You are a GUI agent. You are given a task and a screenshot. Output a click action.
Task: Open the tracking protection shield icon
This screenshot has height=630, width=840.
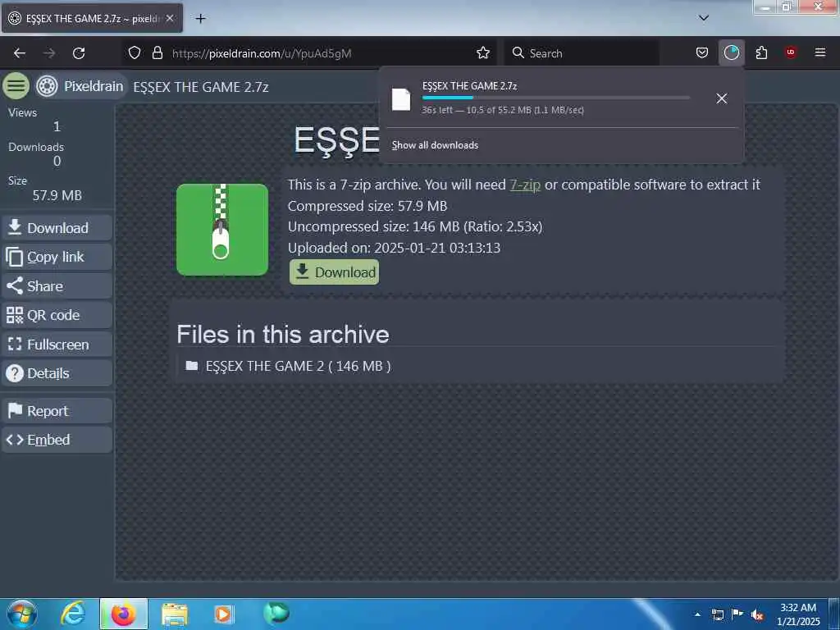tap(135, 52)
